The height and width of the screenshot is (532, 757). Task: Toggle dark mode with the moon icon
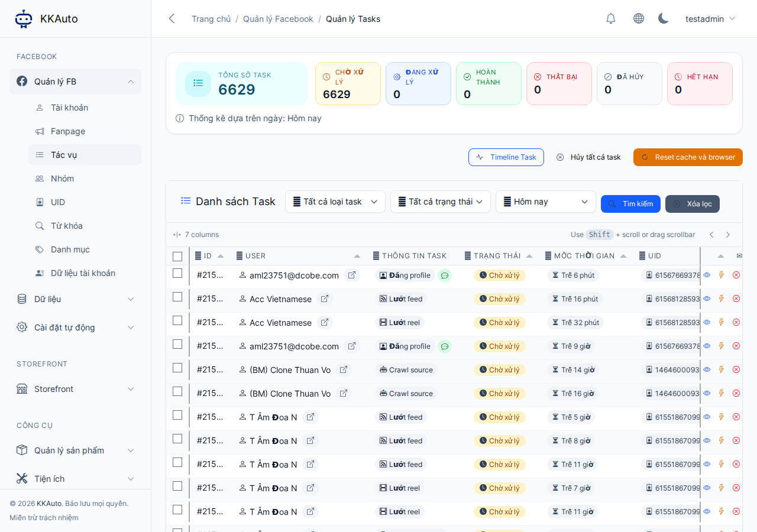click(x=664, y=18)
